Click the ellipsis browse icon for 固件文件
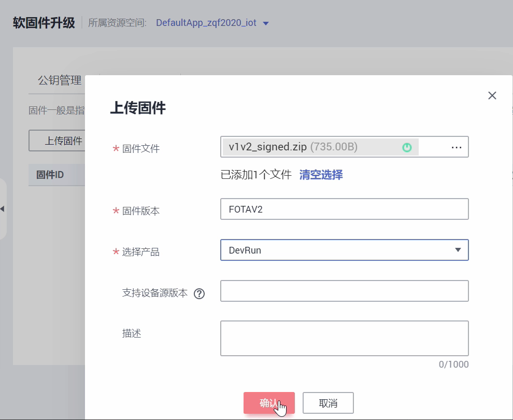The image size is (513, 420). [456, 147]
